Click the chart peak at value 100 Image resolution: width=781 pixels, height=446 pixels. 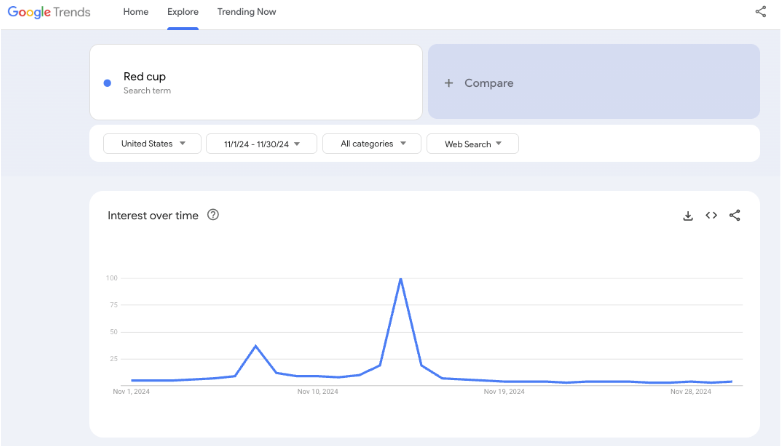coord(400,279)
